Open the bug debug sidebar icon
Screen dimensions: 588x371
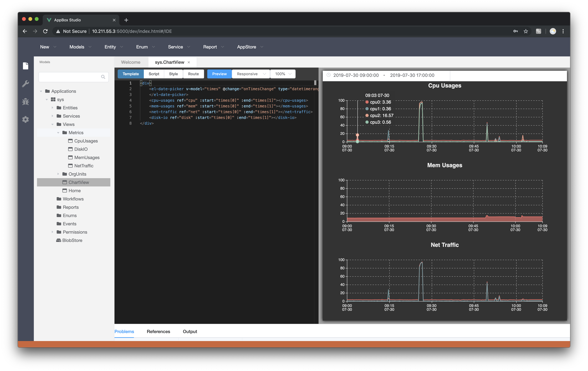click(26, 102)
